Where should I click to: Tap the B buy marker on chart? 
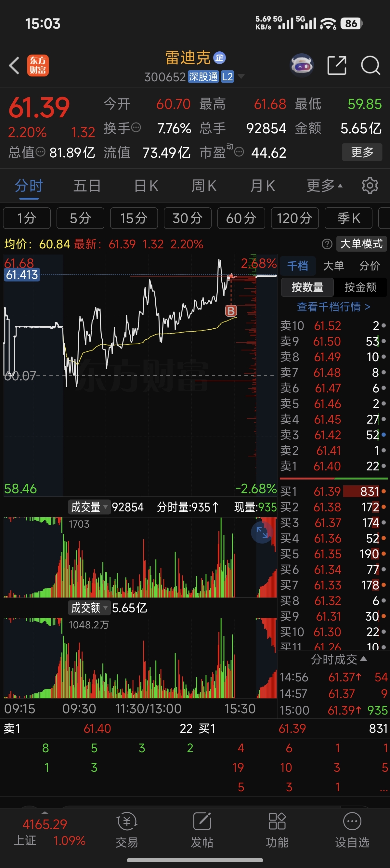[231, 311]
